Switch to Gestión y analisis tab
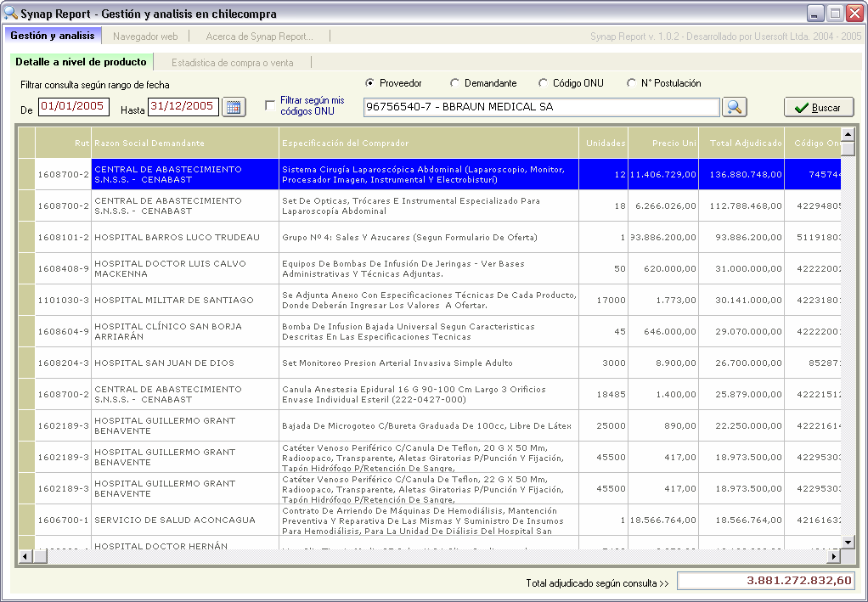Screen dimensions: 868x602 [53, 36]
